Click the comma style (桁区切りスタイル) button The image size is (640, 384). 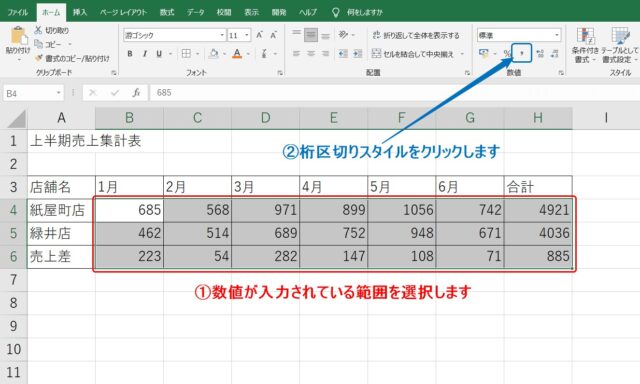click(521, 53)
